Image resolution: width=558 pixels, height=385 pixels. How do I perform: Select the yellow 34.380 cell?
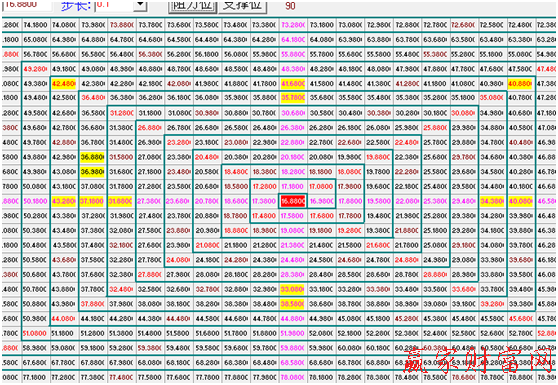[492, 201]
